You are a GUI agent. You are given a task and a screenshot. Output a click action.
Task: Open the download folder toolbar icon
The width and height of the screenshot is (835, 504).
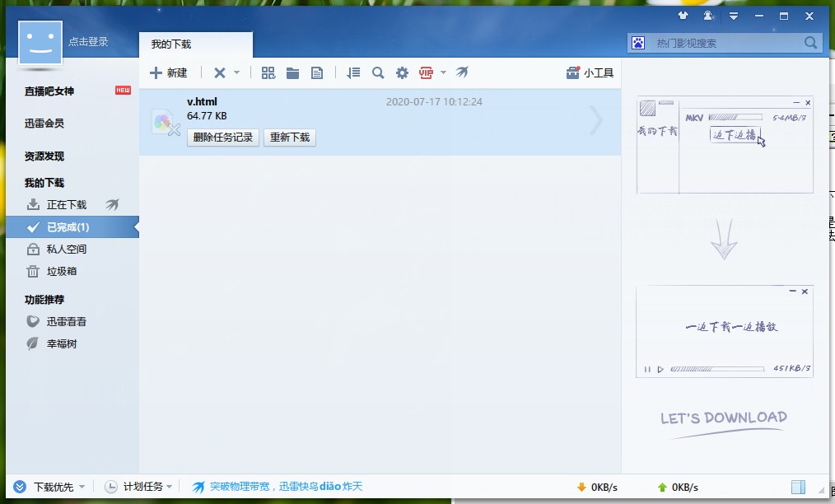(x=292, y=73)
